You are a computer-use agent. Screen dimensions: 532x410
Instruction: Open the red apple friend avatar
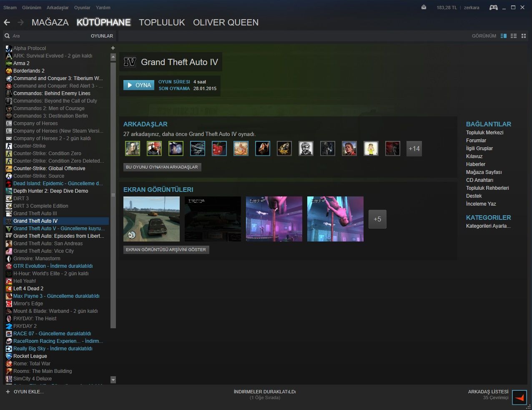point(219,148)
